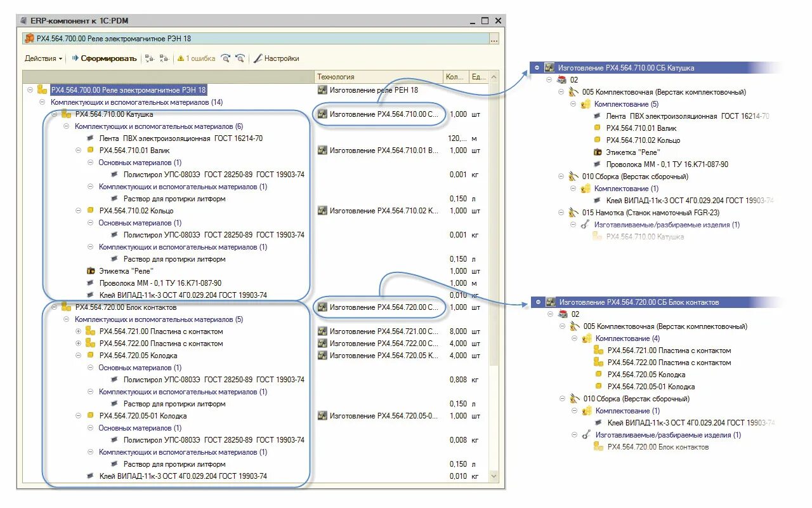Expand РХ4.564.722.00 Пластина с контактом
Viewport: 812px width, 508px height.
79,344
